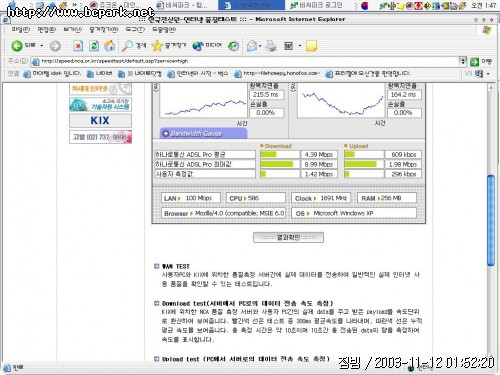Click the KIX banner link
The image size is (500, 375).
[100, 120]
